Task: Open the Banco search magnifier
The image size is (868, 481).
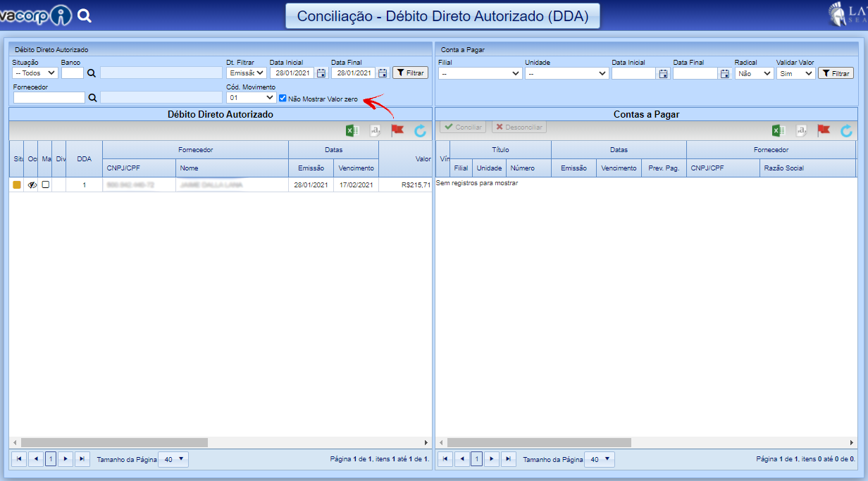Action: pyautogui.click(x=92, y=73)
